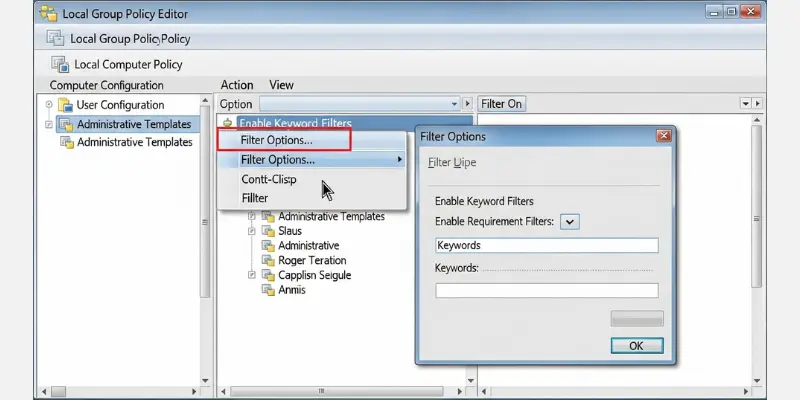
Task: Open the Option dropdown box
Action: pyautogui.click(x=360, y=104)
